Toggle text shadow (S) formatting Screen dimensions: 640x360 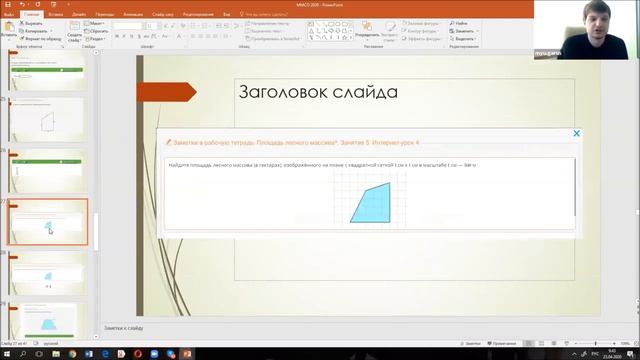click(x=139, y=36)
